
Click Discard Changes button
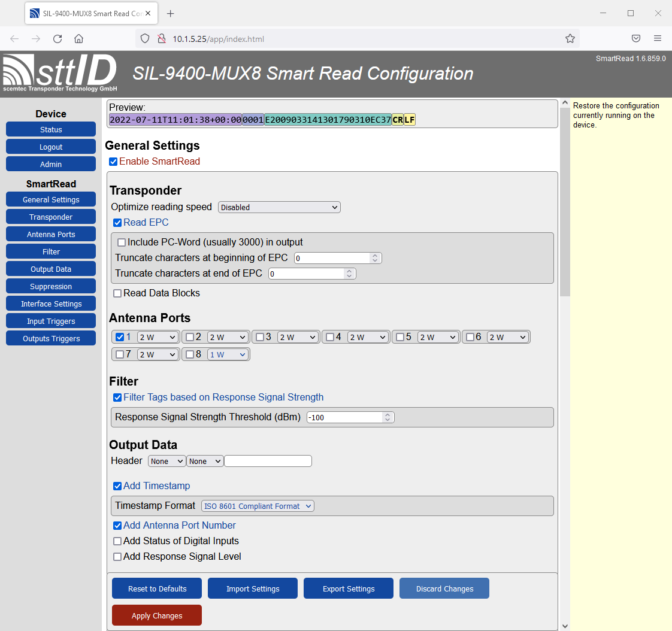(x=444, y=588)
